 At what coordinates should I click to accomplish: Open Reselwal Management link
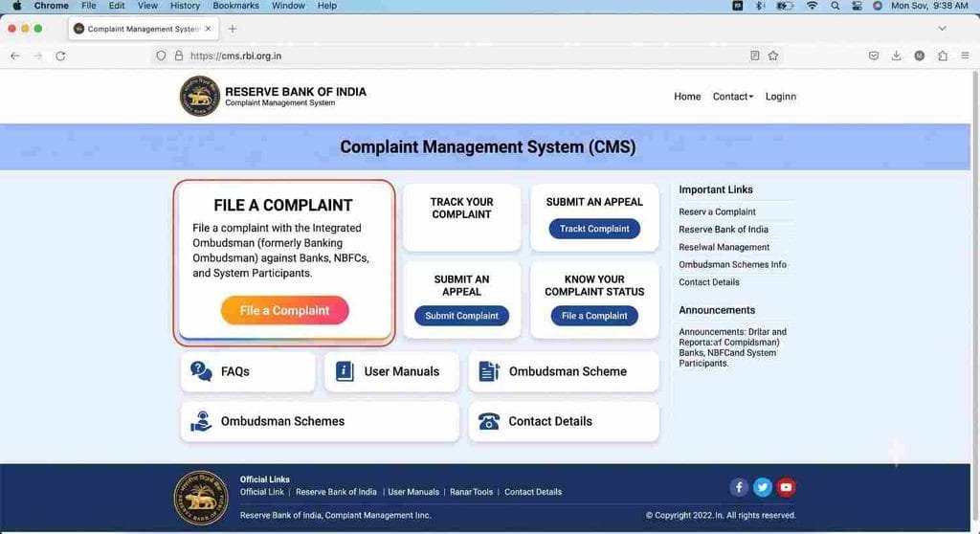pyautogui.click(x=724, y=247)
